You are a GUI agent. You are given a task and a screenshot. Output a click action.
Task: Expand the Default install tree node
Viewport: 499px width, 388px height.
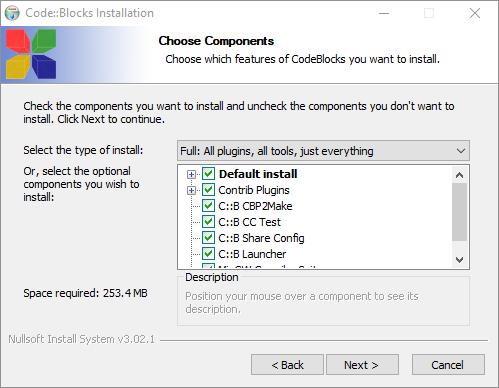point(191,174)
